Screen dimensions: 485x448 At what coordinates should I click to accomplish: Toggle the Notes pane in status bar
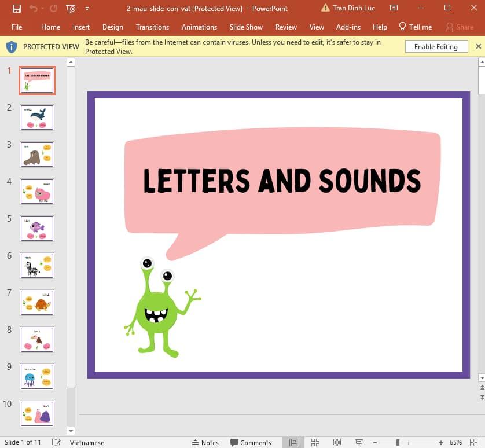205,443
